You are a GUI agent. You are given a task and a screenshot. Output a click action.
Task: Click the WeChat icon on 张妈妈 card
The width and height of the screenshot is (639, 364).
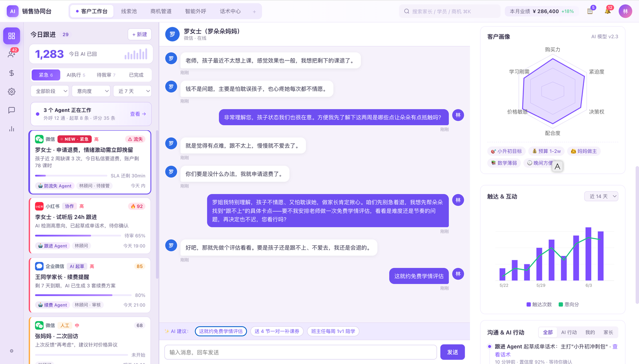point(39,325)
